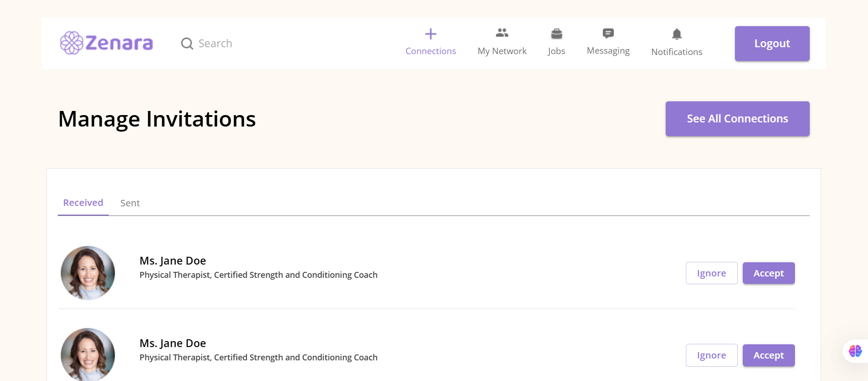Click the Zenara flower logo

72,43
